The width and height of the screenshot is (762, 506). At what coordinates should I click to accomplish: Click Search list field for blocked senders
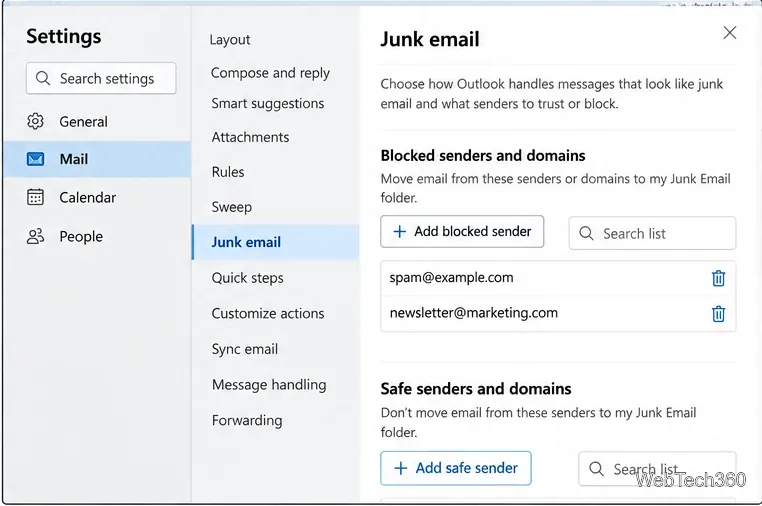click(652, 233)
